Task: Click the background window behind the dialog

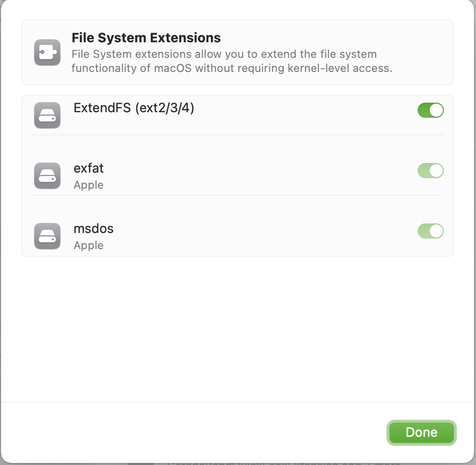Action: pos(238,461)
